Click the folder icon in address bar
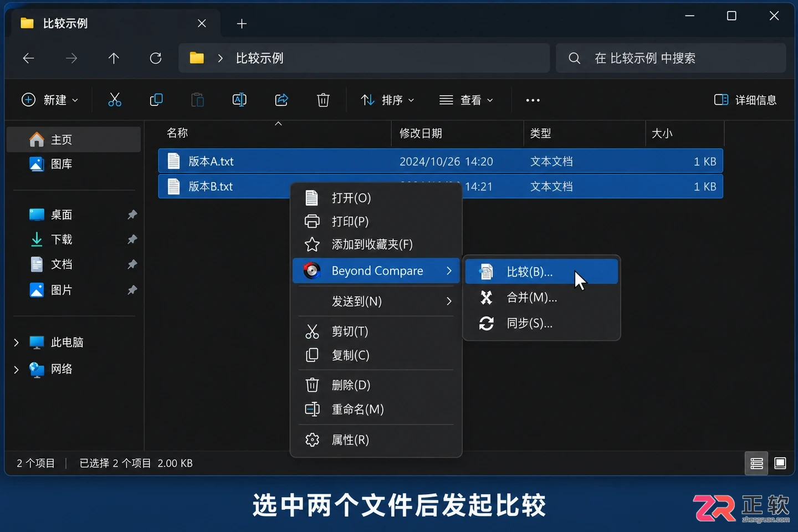The height and width of the screenshot is (532, 798). click(197, 58)
